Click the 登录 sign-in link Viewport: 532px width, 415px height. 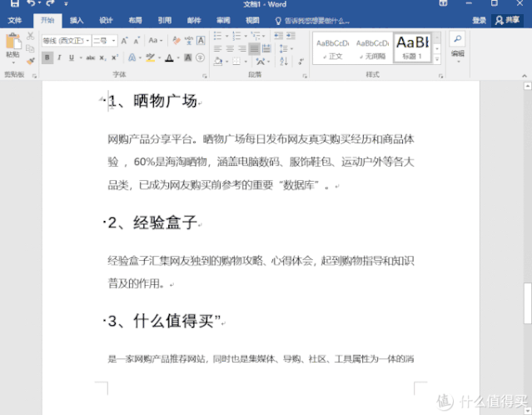(479, 20)
